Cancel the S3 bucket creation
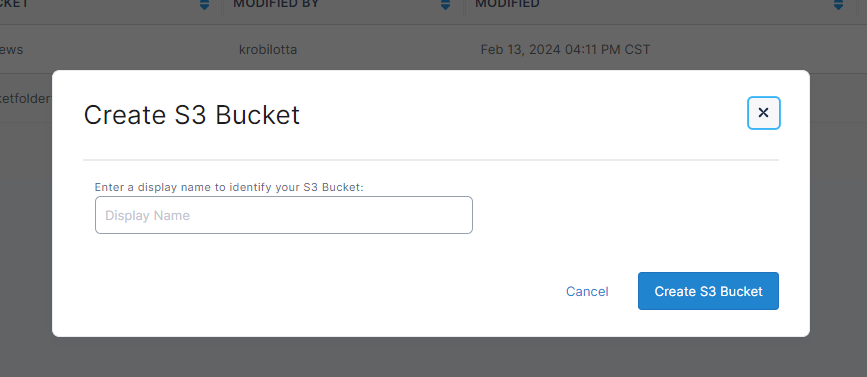This screenshot has height=377, width=867. click(x=587, y=291)
